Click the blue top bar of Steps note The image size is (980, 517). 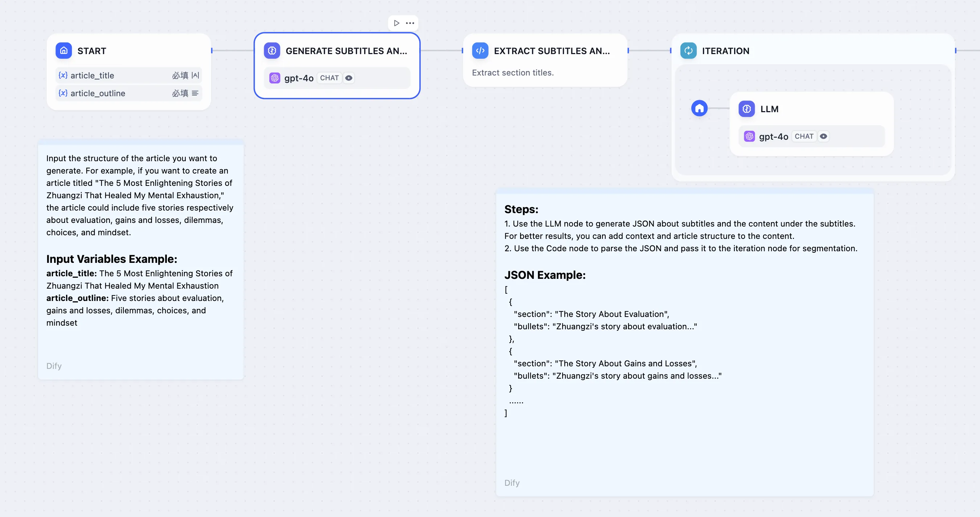coord(684,190)
